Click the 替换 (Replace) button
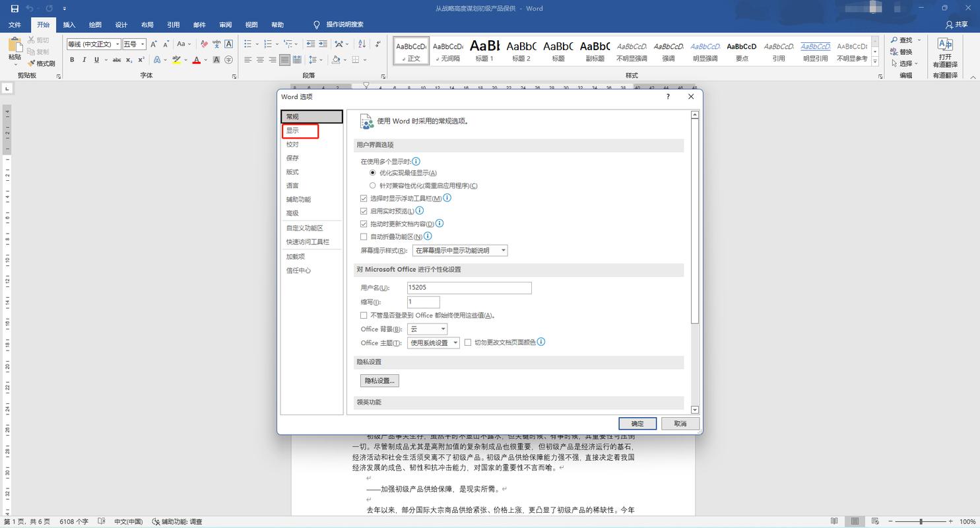The height and width of the screenshot is (528, 980). [x=901, y=52]
